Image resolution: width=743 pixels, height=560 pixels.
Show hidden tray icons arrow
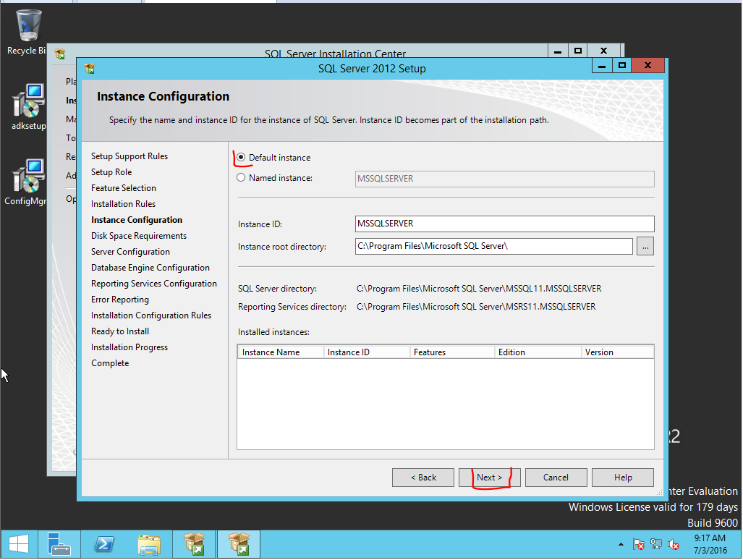point(621,544)
